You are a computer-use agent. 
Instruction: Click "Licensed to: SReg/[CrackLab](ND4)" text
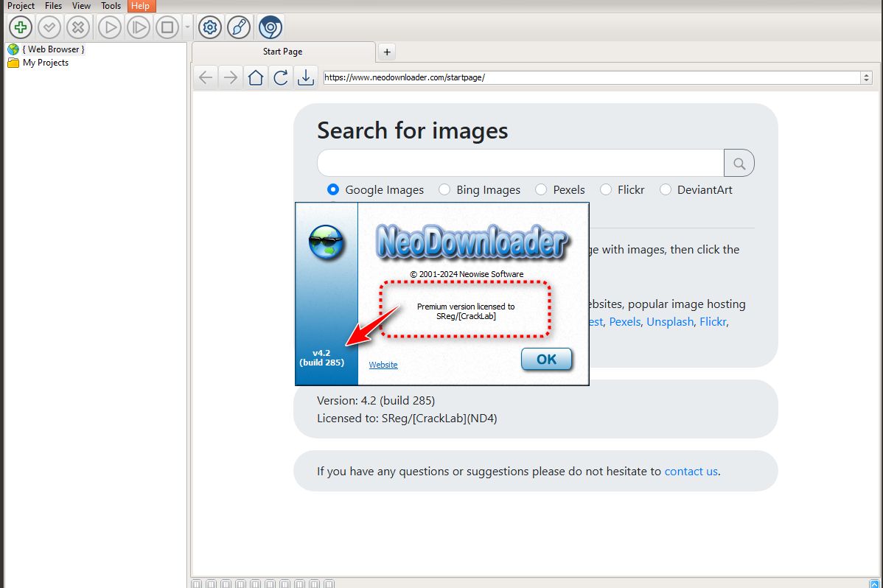407,419
